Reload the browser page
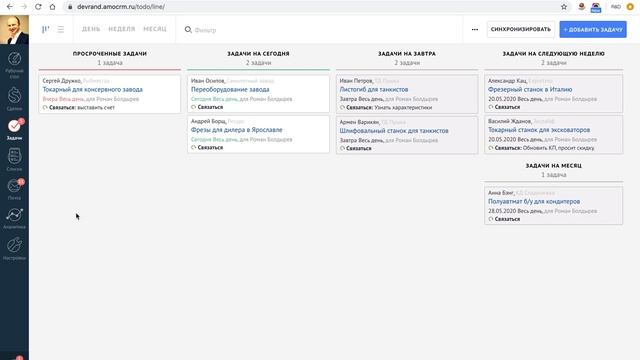 click(38, 7)
